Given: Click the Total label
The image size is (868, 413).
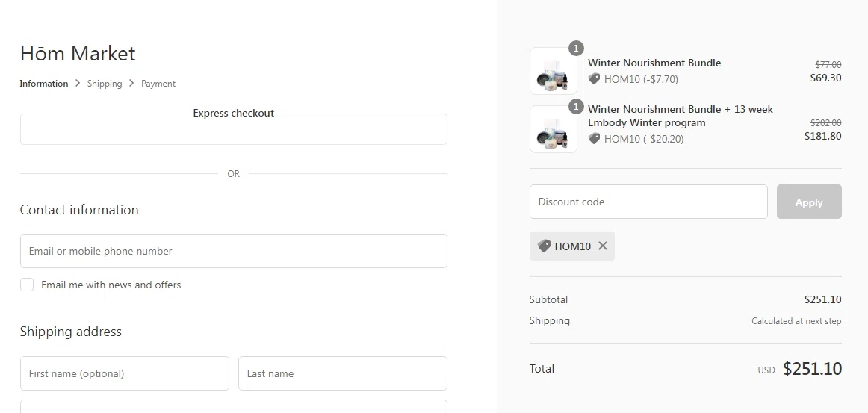Looking at the screenshot, I should [x=542, y=369].
